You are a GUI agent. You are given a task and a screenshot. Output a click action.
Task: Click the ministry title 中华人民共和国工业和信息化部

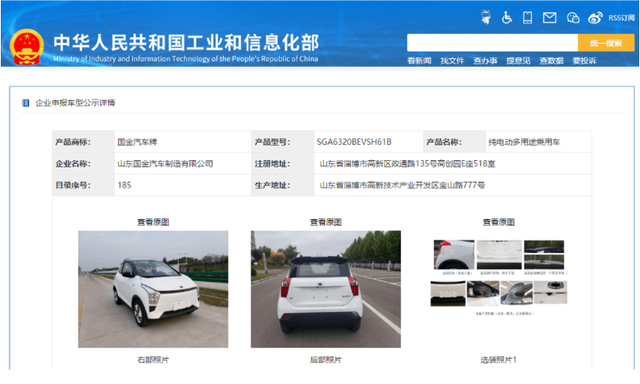tap(186, 43)
